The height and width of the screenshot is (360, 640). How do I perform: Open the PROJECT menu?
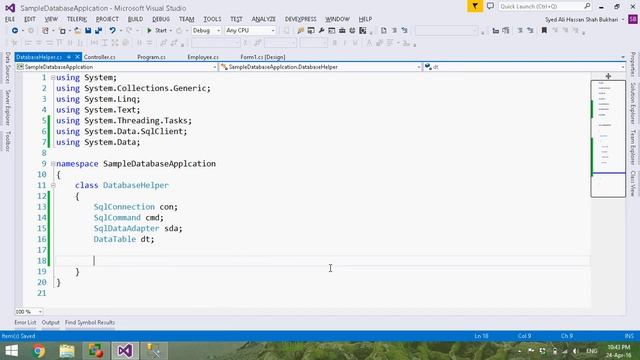click(x=107, y=19)
